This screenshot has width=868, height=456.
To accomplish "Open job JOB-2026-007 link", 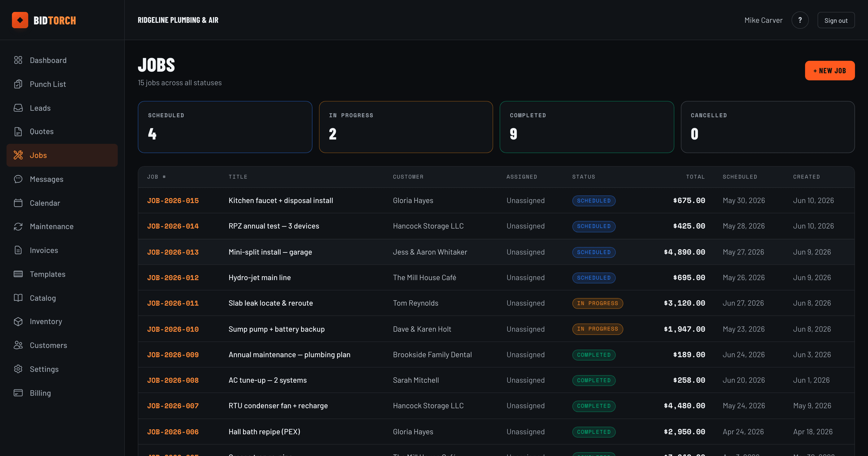I will (173, 406).
